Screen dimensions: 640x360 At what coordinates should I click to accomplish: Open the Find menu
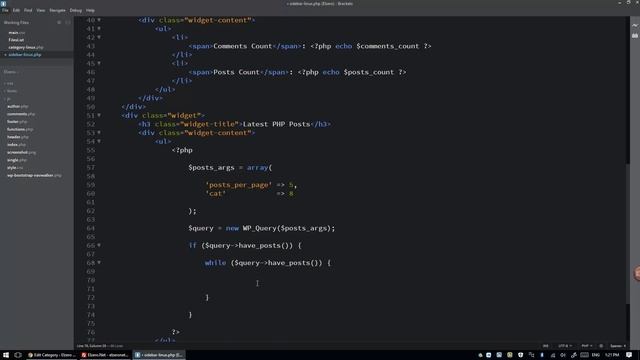pos(28,10)
